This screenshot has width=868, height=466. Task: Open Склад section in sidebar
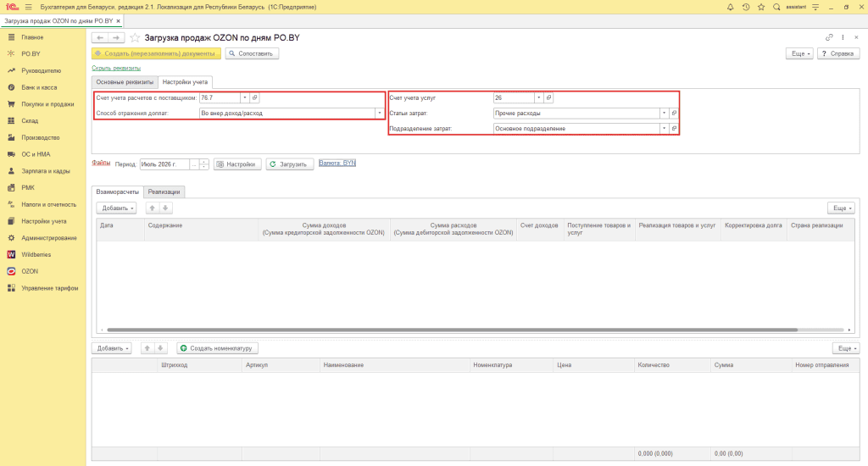click(x=30, y=120)
